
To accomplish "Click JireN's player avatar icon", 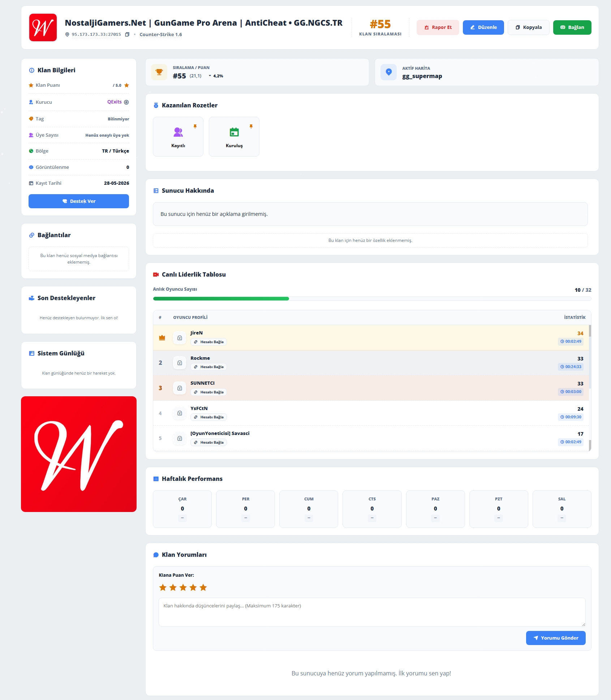I will pyautogui.click(x=180, y=338).
